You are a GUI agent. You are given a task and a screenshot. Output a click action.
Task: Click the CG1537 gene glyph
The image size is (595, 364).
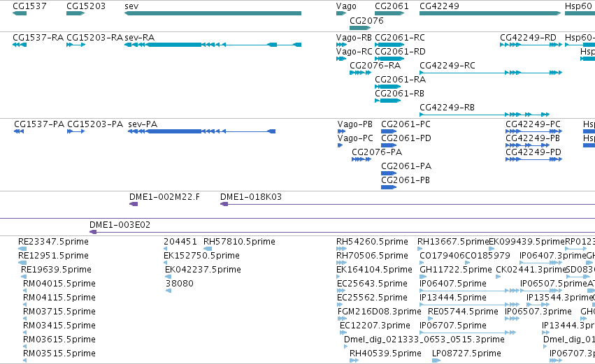tap(20, 13)
